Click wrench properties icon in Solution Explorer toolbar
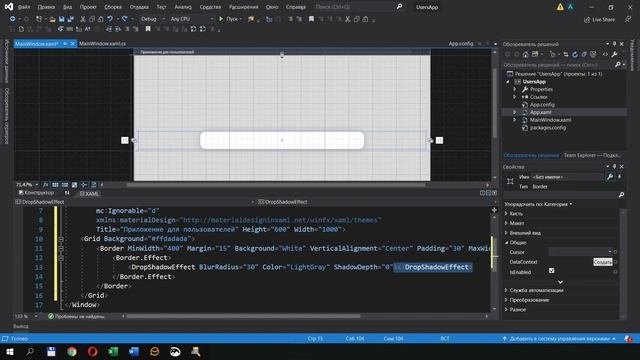The height and width of the screenshot is (360, 640). click(614, 54)
